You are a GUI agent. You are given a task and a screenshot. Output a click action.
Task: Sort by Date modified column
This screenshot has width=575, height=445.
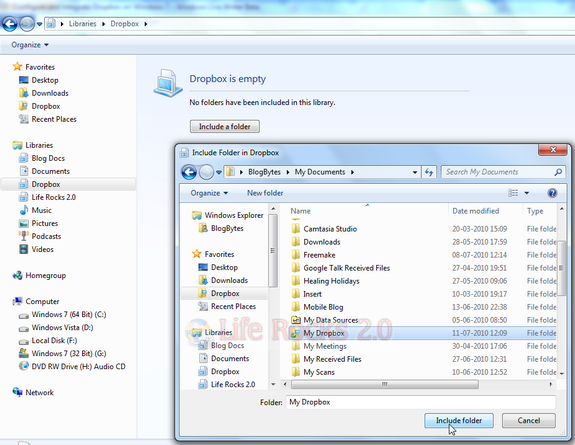point(475,211)
